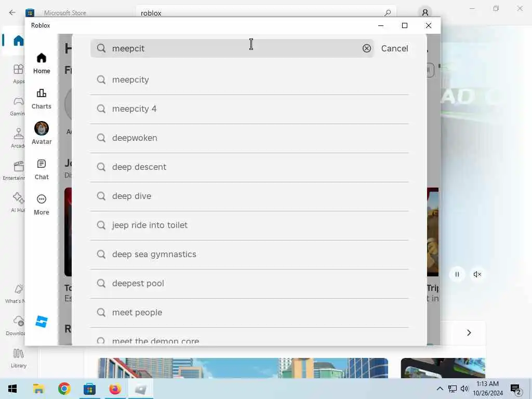Unmute the Microsoft Store trailer audio
Image resolution: width=532 pixels, height=399 pixels.
(x=477, y=274)
